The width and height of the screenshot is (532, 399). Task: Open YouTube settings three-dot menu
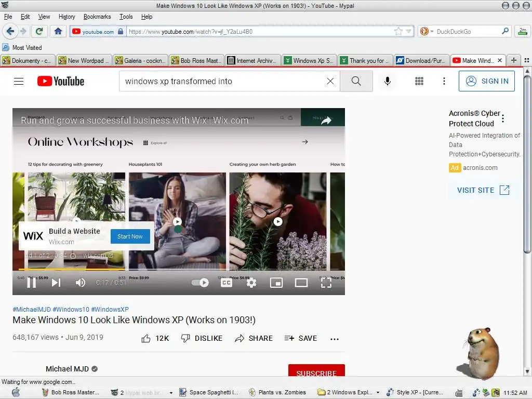click(x=444, y=81)
